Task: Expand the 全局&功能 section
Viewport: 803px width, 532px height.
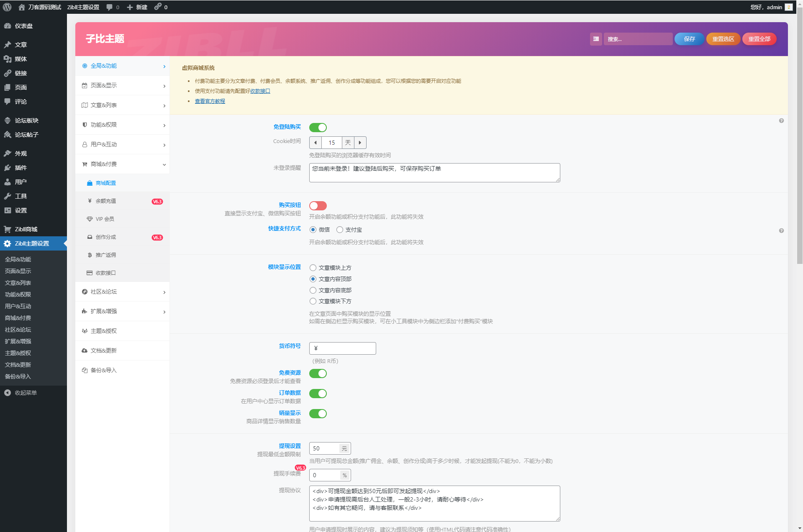Action: click(x=122, y=66)
